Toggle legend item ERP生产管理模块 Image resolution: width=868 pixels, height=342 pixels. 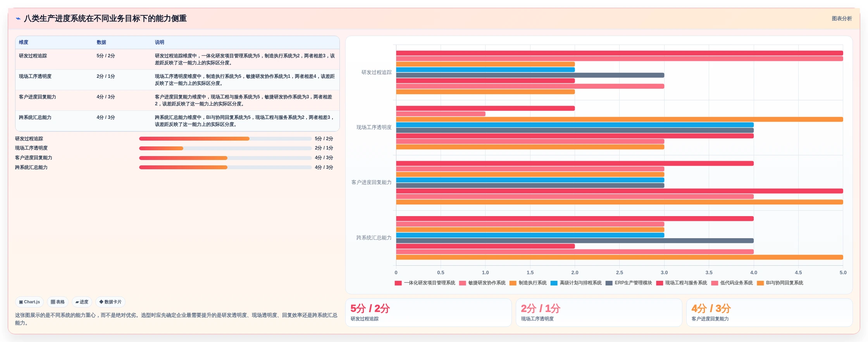click(629, 283)
